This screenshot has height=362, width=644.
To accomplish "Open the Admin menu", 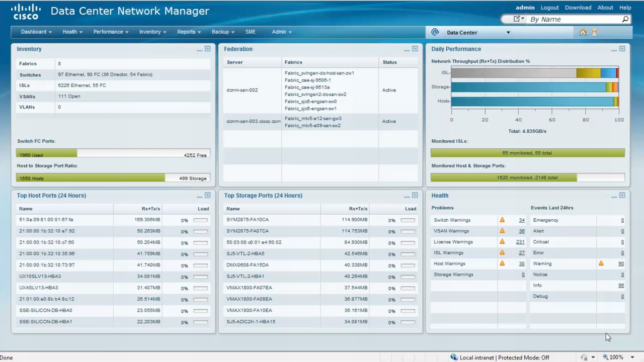I will 282,32.
